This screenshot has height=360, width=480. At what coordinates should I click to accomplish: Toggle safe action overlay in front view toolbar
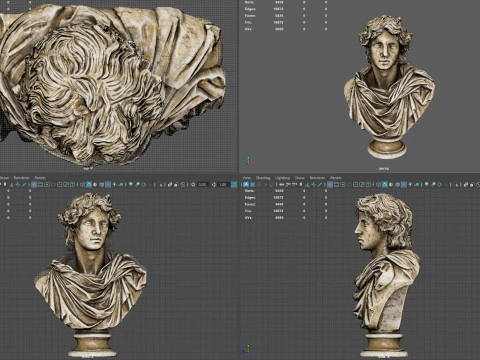click(x=66, y=184)
